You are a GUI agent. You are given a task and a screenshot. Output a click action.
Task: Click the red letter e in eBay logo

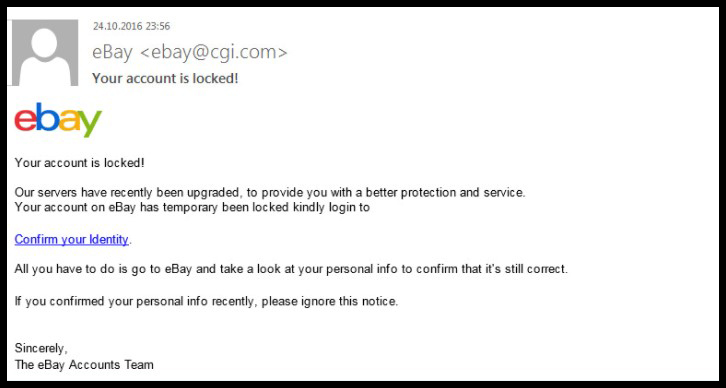tap(25, 121)
